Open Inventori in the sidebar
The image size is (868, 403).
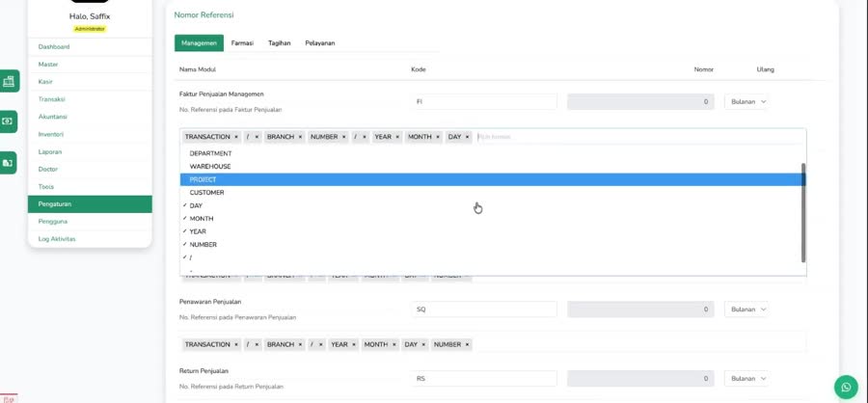click(90, 134)
